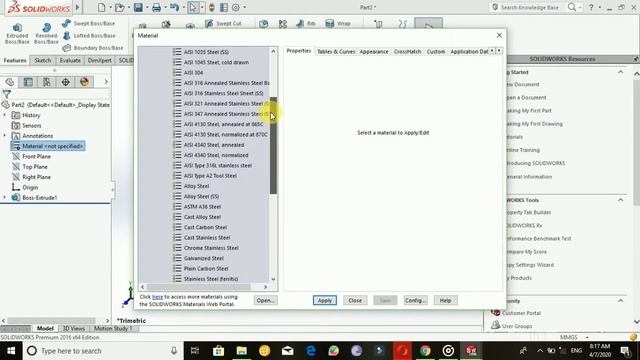640x360 pixels.
Task: Click the Extruded Boss/Base tool
Action: click(x=17, y=33)
